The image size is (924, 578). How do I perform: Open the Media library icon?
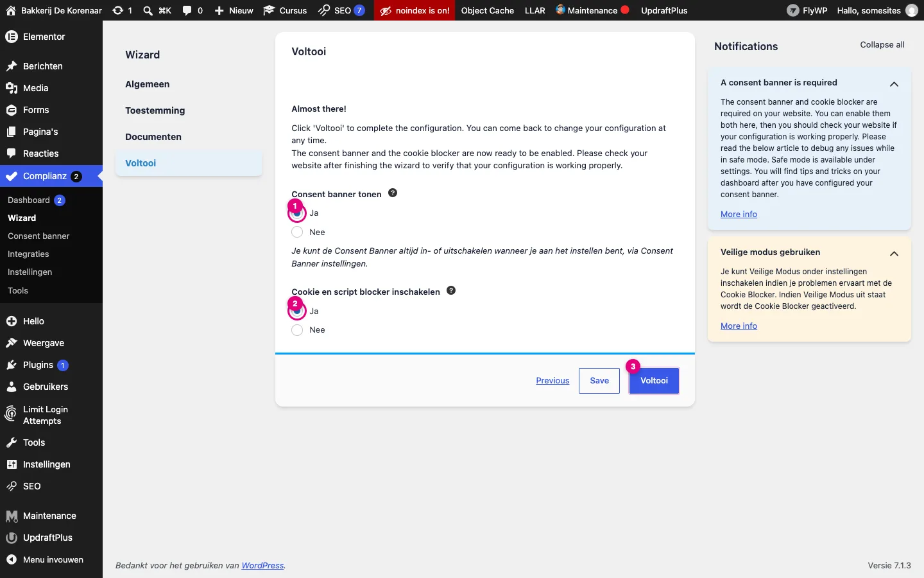(x=12, y=88)
